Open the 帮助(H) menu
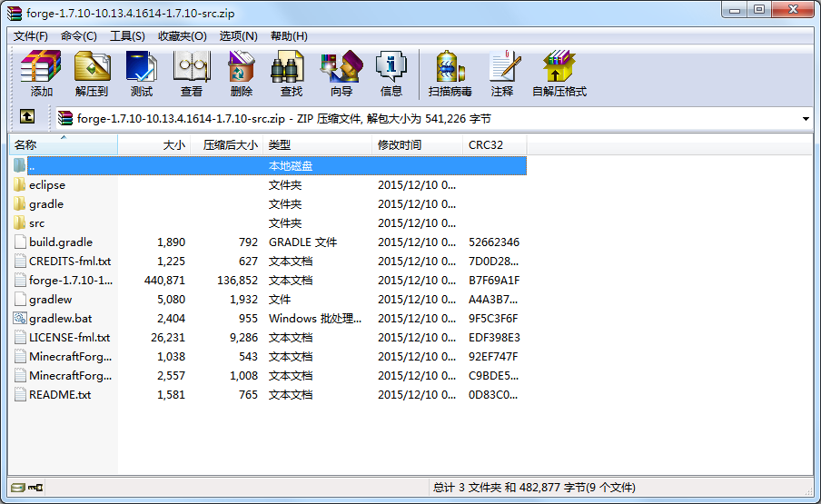This screenshot has width=821, height=504. coord(289,36)
